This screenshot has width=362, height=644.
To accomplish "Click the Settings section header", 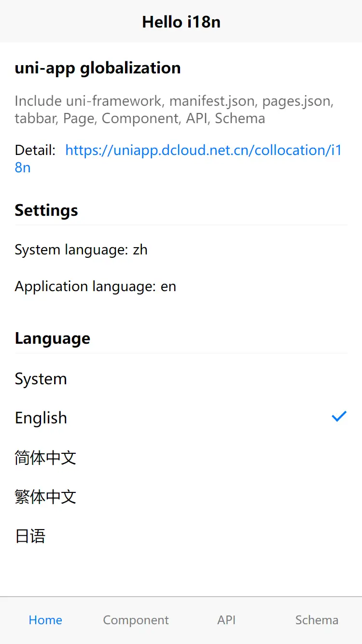I will coord(46,210).
